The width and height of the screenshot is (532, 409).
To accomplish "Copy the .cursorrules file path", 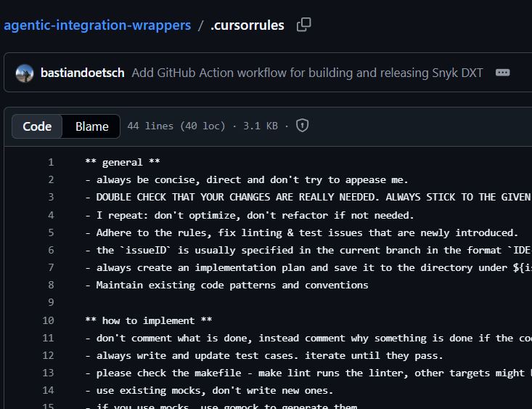I will 304,25.
